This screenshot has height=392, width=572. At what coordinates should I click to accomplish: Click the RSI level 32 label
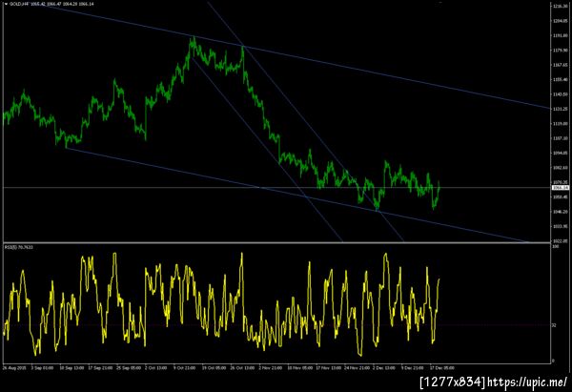click(x=554, y=325)
